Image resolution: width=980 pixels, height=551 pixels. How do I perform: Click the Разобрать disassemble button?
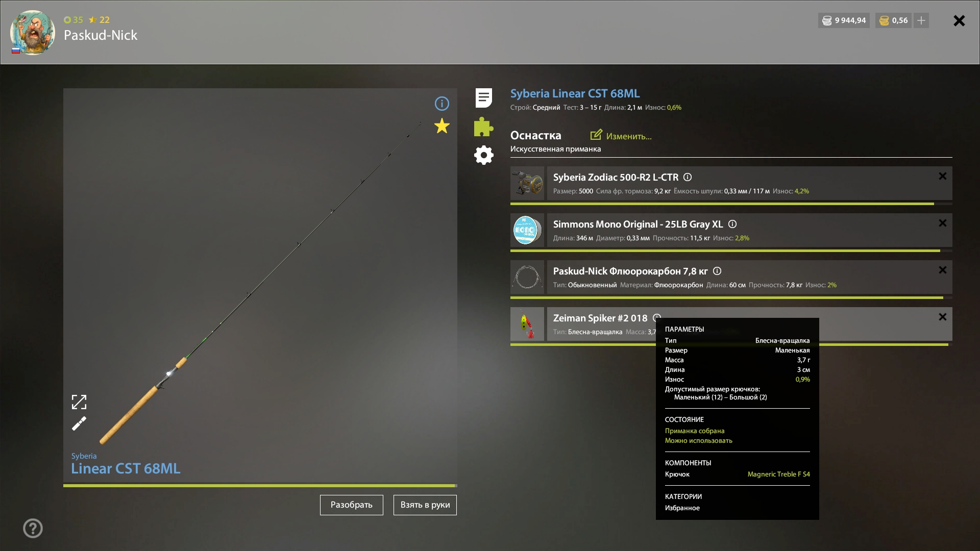(x=352, y=505)
